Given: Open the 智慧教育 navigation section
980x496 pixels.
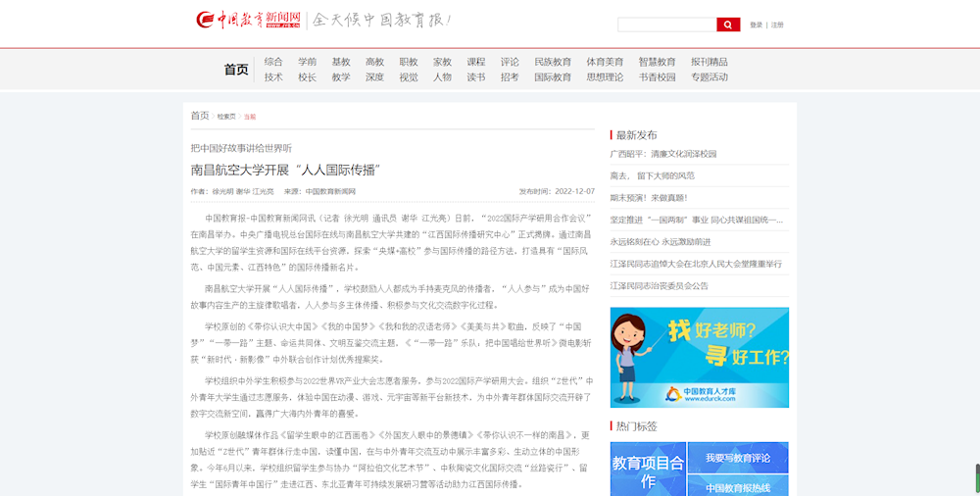Looking at the screenshot, I should (x=657, y=62).
